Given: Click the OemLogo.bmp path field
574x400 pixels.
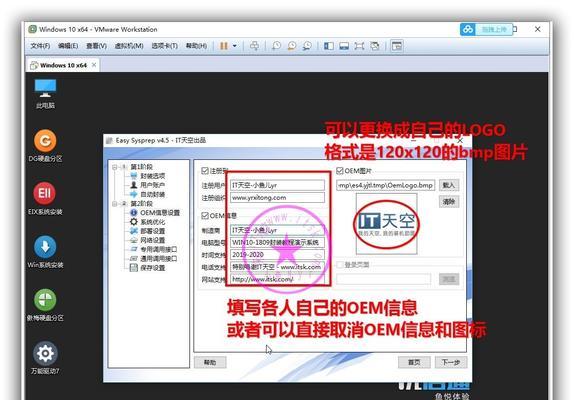Looking at the screenshot, I should 385,185.
